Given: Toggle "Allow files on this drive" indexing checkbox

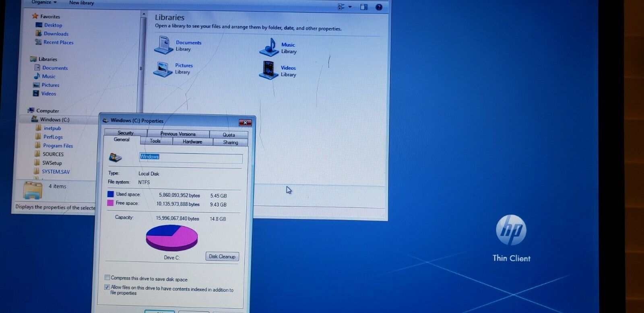Looking at the screenshot, I should point(107,287).
